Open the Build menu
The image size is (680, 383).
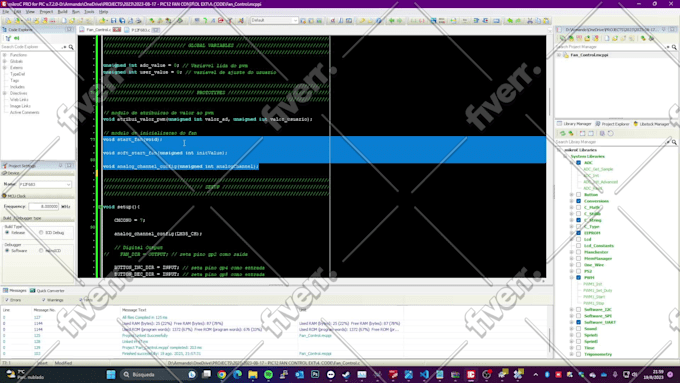62,12
